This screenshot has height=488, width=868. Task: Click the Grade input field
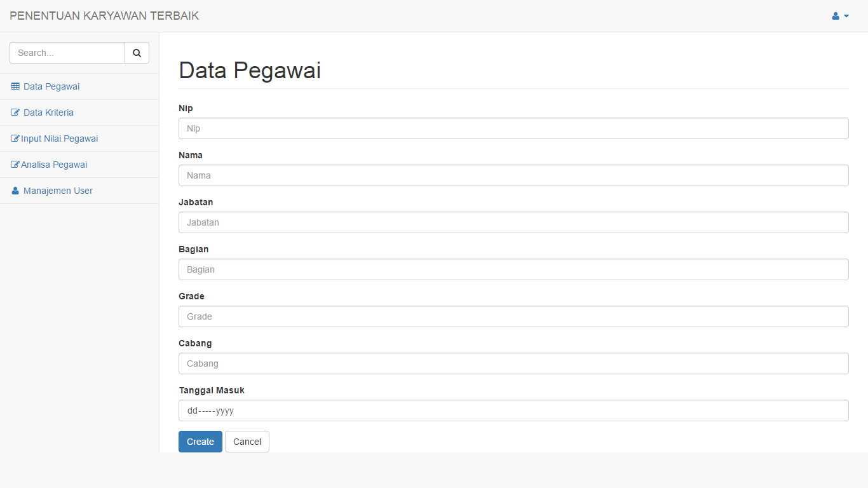[x=513, y=316]
